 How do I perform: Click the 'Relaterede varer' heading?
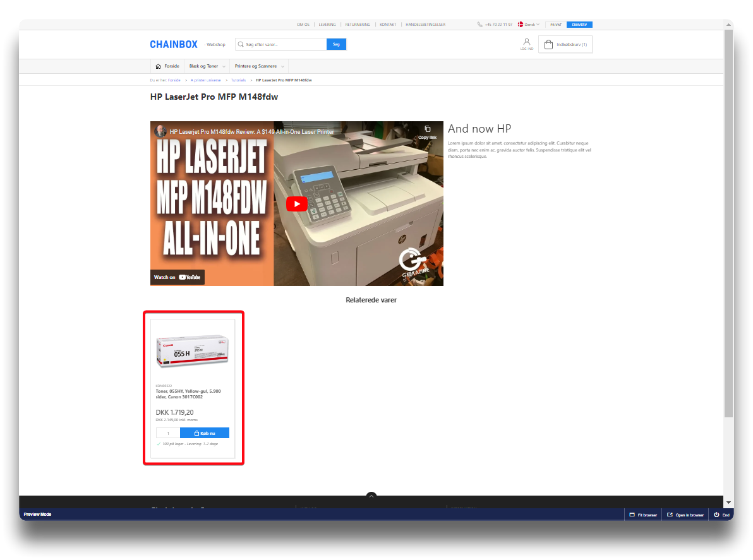371,300
